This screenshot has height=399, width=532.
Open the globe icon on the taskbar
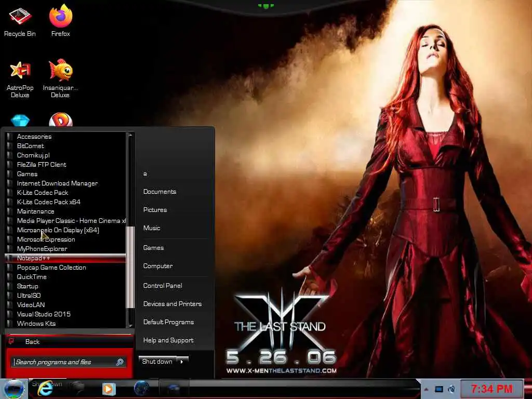tap(141, 389)
